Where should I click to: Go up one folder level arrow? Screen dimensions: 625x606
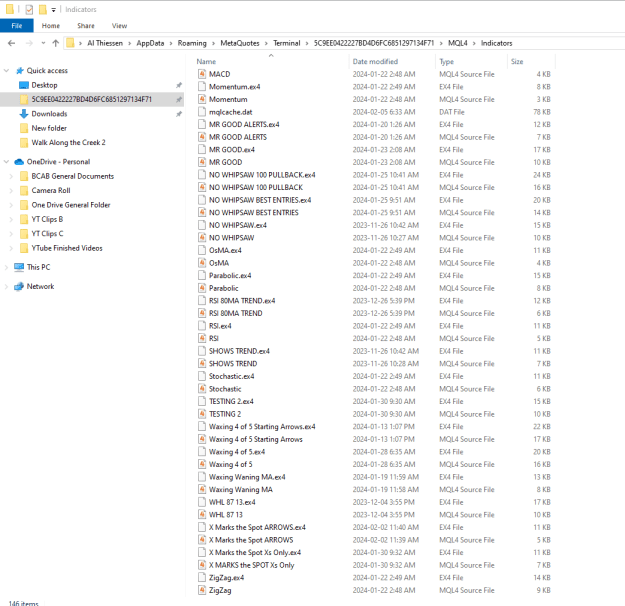55,43
